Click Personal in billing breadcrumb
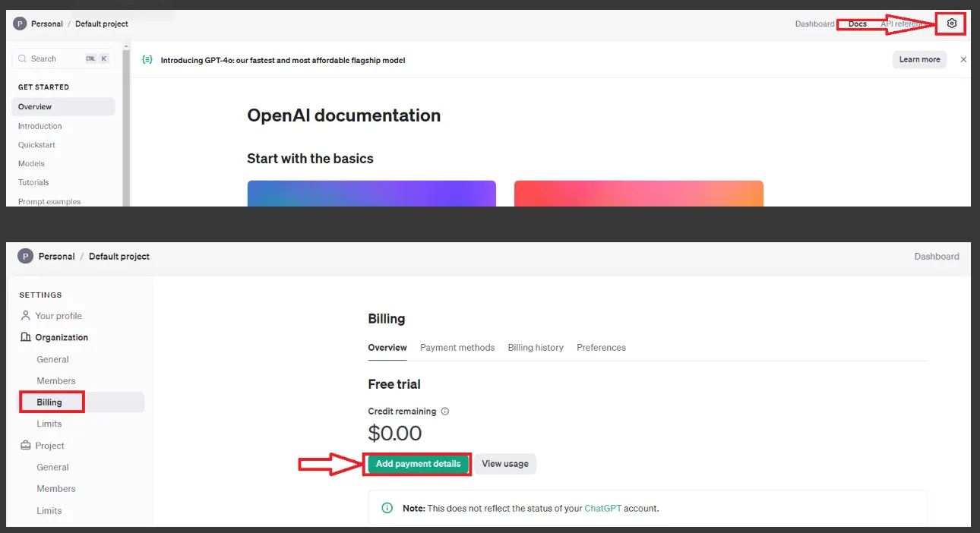980x533 pixels. [x=57, y=256]
